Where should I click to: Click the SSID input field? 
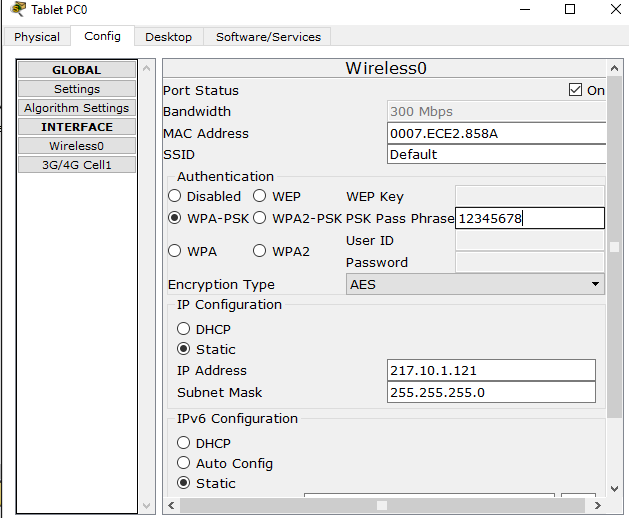[496, 155]
